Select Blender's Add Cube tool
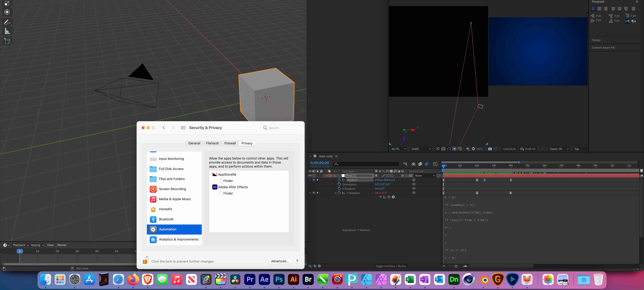The width and height of the screenshot is (644, 290). click(7, 41)
